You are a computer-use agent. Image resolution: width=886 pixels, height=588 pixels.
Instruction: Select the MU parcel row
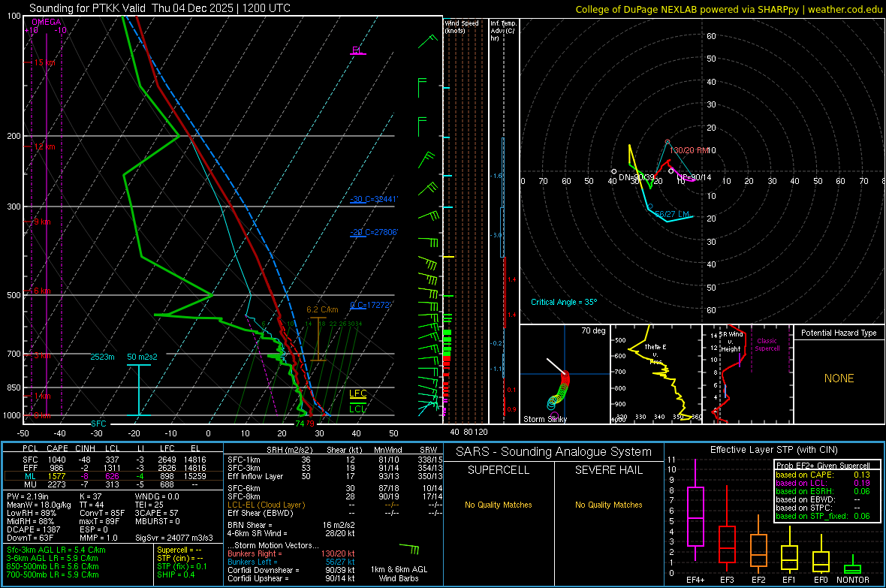pyautogui.click(x=113, y=484)
